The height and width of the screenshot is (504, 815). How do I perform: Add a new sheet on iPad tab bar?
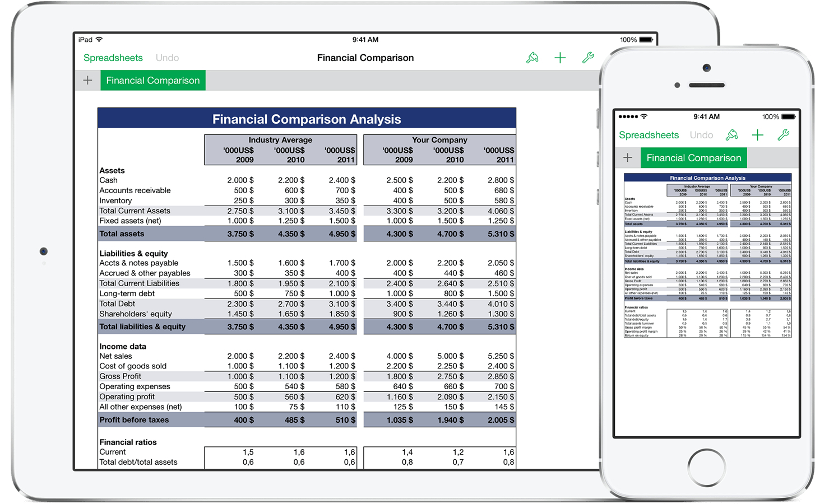click(88, 81)
